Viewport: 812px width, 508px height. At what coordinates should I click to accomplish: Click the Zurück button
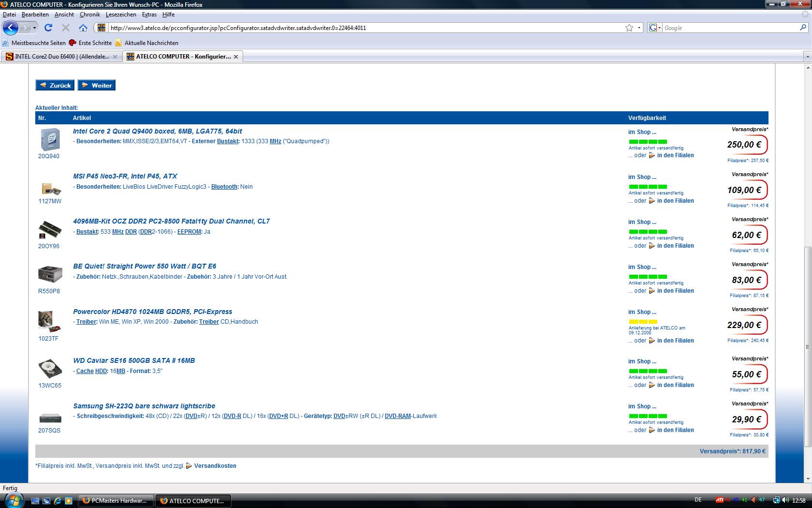pos(55,85)
